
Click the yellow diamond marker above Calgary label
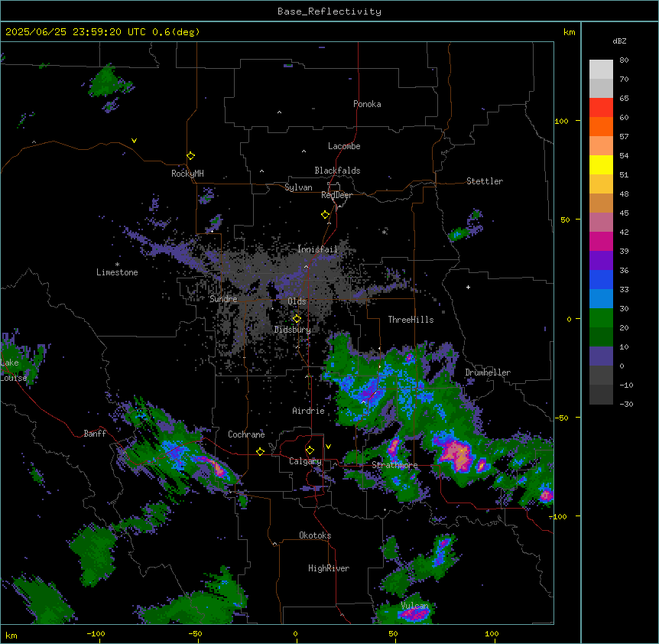(310, 450)
